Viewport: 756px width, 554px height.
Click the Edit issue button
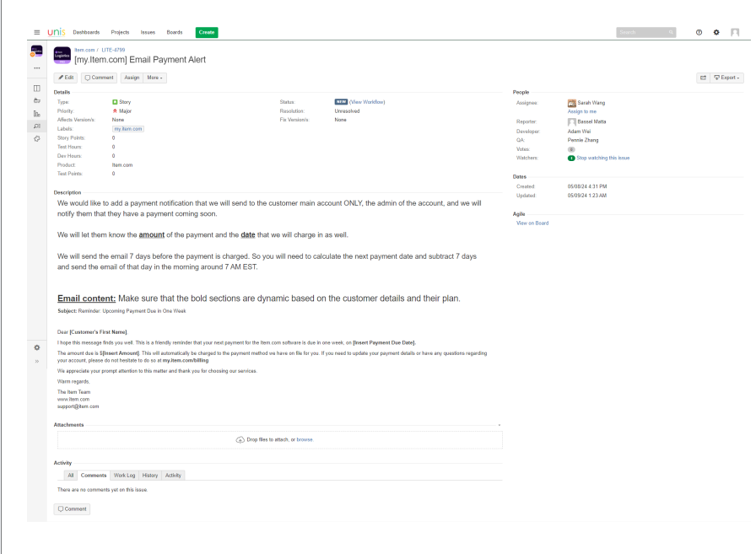[x=67, y=78]
